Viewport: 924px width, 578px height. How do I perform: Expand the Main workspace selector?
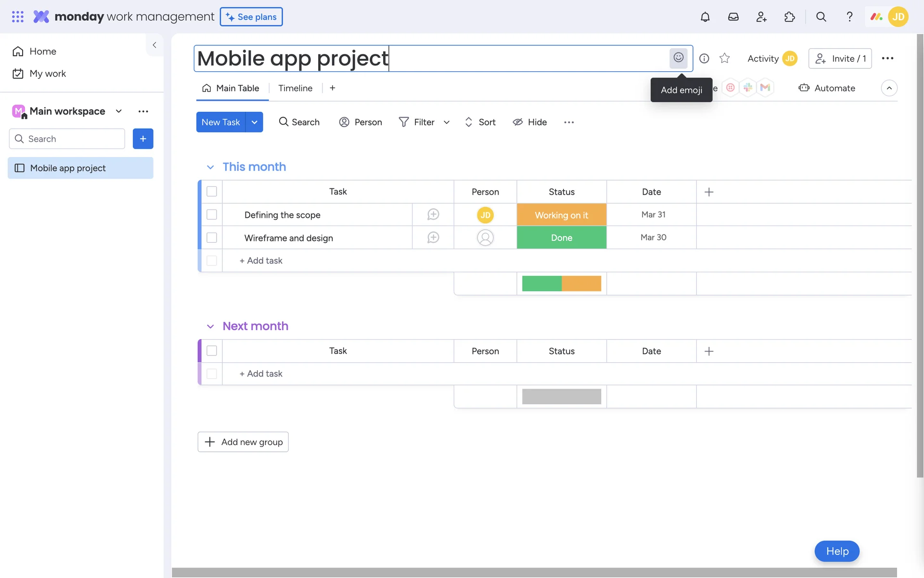pyautogui.click(x=118, y=111)
